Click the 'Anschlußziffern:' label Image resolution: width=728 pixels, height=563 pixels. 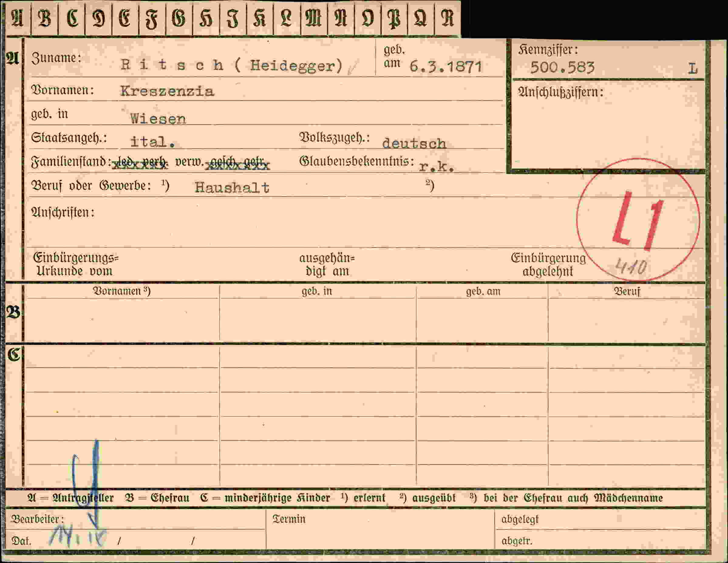pyautogui.click(x=561, y=92)
